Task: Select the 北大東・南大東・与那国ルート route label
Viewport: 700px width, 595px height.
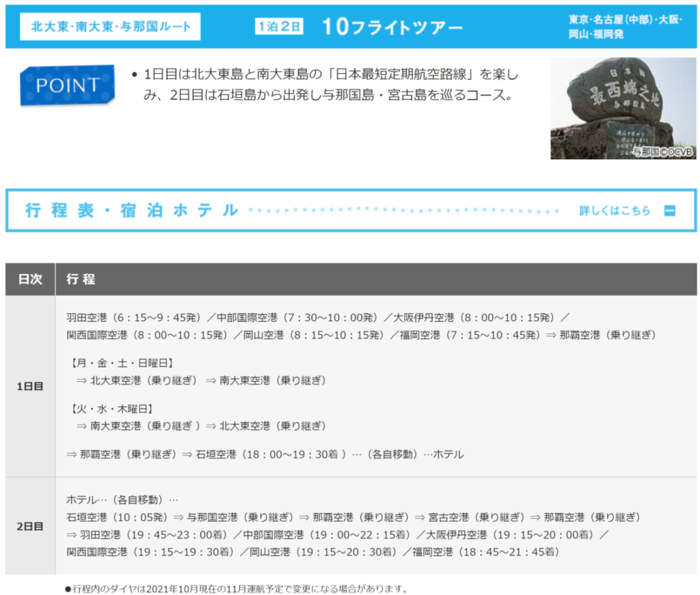Action: [110, 27]
